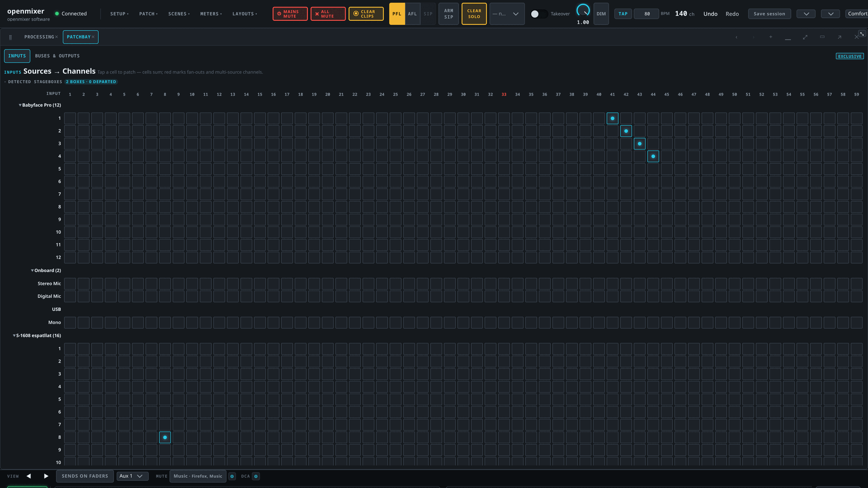Click the Undo button

pos(710,14)
